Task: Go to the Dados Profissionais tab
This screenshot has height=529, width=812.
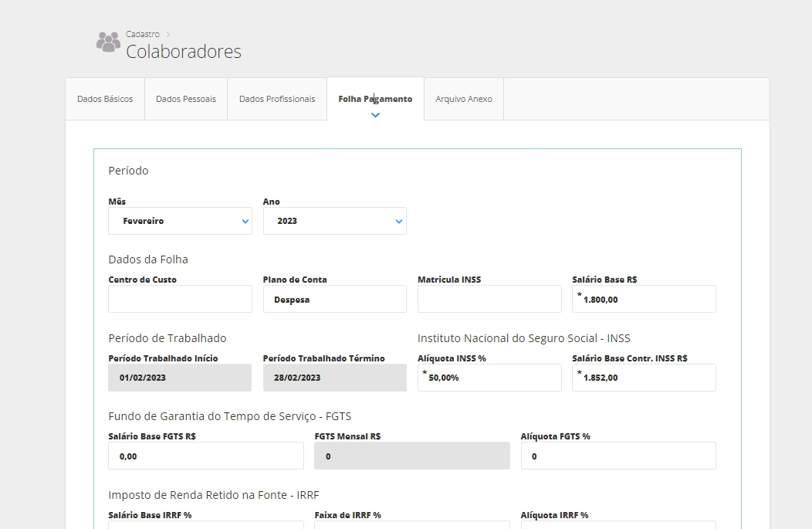Action: pyautogui.click(x=277, y=99)
